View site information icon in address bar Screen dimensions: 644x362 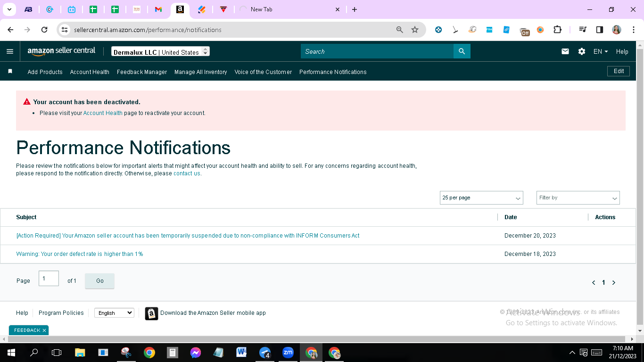click(65, 30)
